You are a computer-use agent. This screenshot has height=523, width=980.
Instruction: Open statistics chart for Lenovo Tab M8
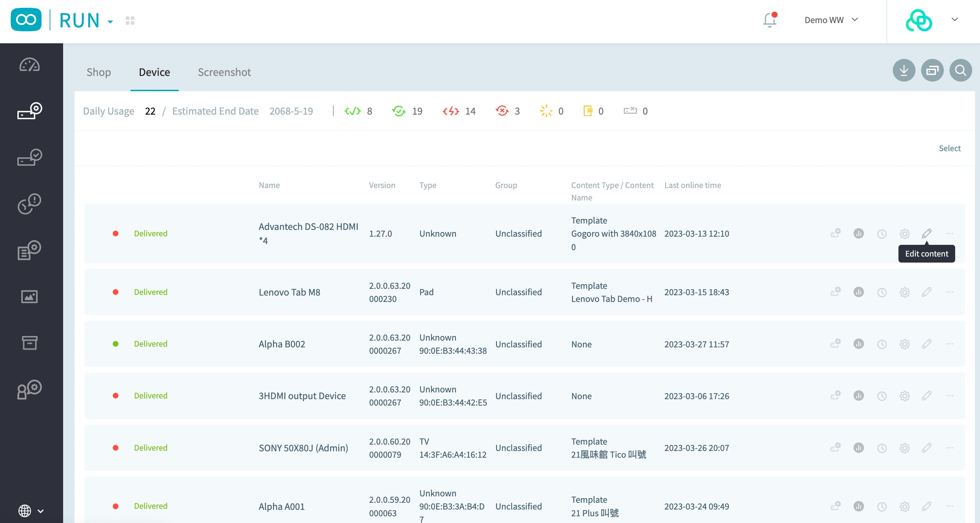click(858, 292)
